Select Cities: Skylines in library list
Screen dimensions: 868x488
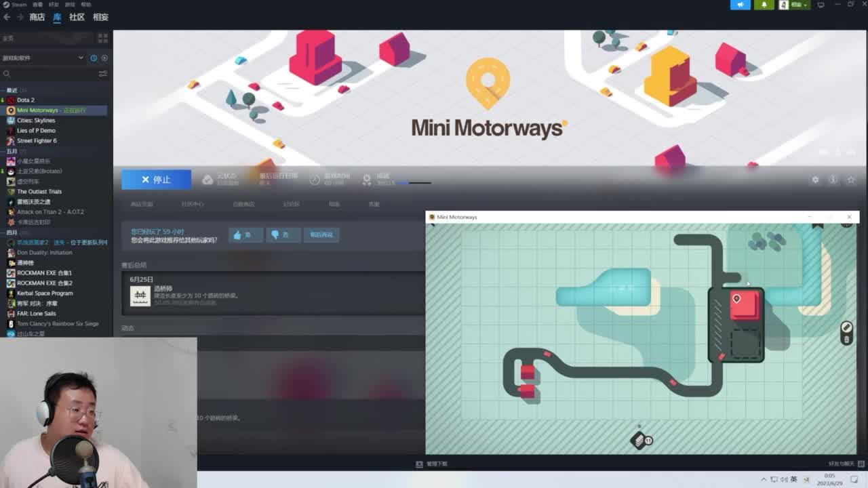pos(36,121)
